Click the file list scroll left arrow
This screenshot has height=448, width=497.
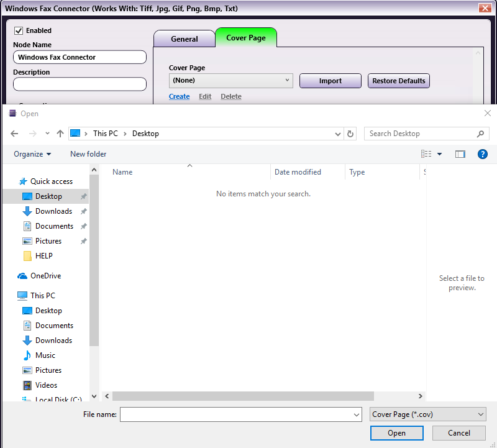tap(107, 396)
